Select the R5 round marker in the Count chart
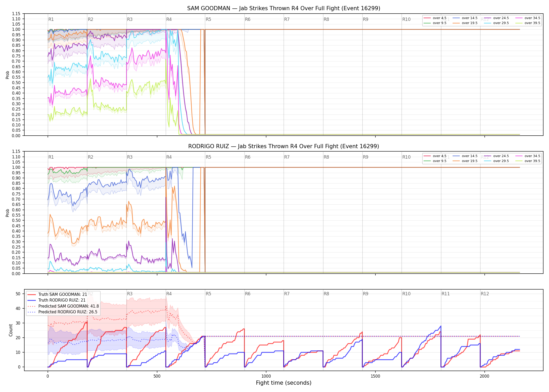The width and height of the screenshot is (549, 392). coord(208,294)
